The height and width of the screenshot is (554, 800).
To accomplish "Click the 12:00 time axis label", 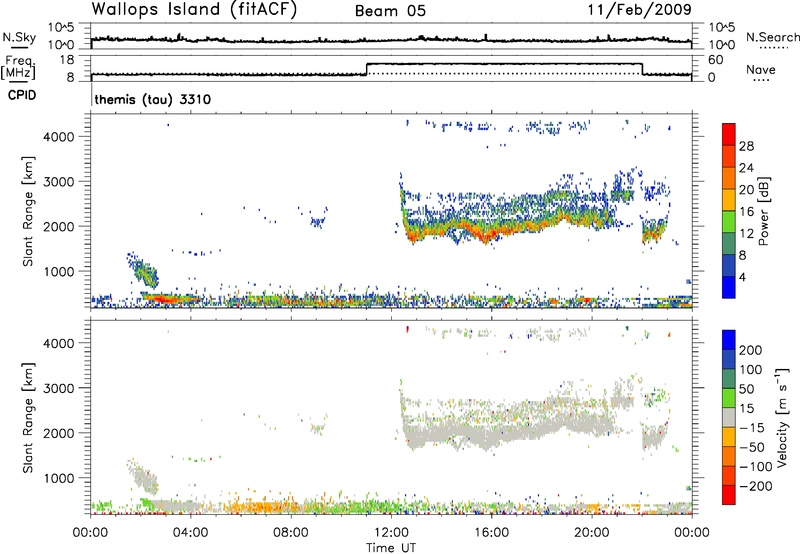I will point(391,533).
